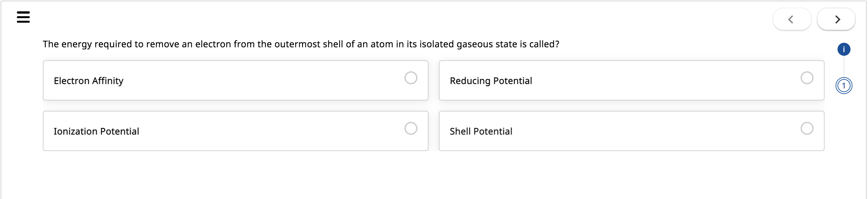Image resolution: width=868 pixels, height=199 pixels.
Task: Open the hamburger menu
Action: [x=23, y=17]
